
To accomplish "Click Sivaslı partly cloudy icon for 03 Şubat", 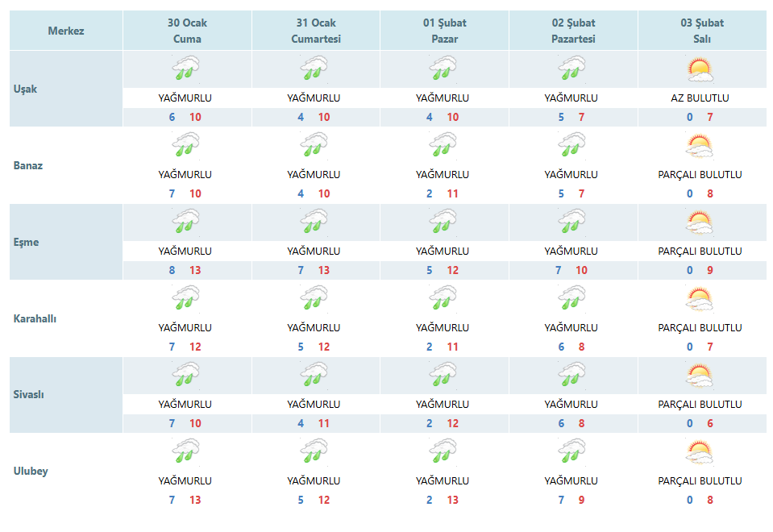I will [700, 375].
